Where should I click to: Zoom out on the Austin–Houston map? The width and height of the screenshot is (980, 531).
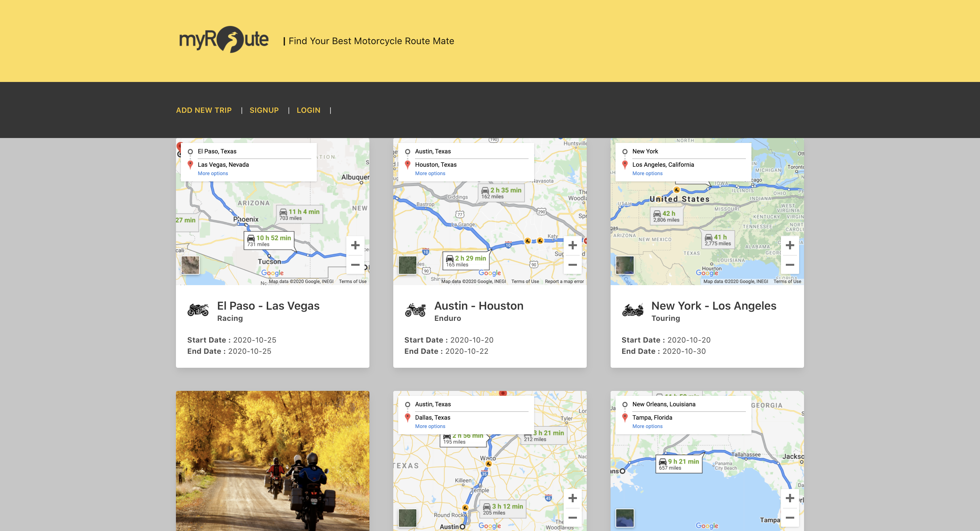572,264
